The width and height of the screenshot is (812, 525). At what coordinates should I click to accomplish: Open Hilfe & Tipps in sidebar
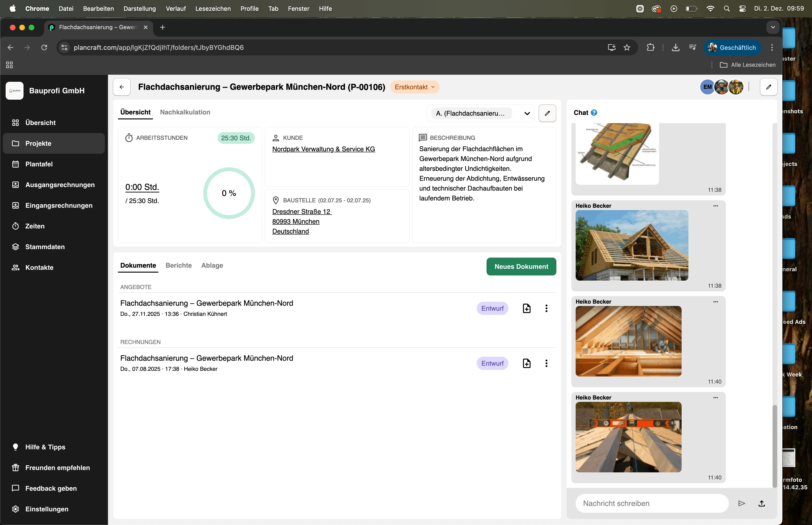pos(54,447)
